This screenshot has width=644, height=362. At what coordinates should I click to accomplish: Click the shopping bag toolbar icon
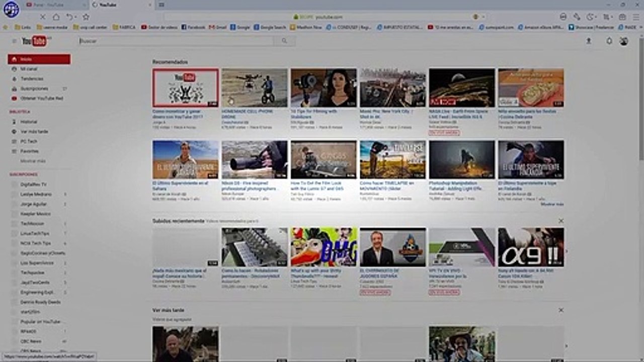tap(622, 17)
